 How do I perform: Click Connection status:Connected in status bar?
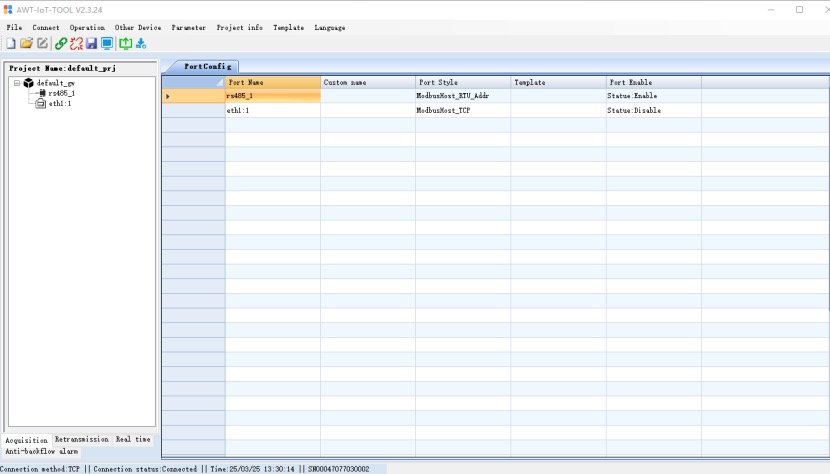pos(145,469)
